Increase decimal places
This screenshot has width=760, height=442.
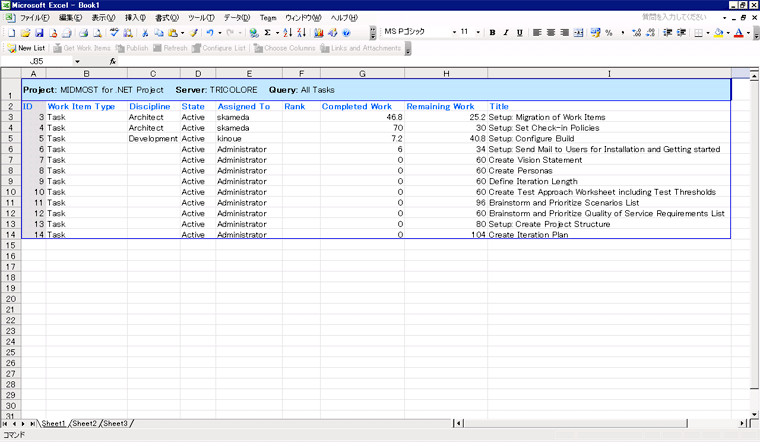point(636,32)
